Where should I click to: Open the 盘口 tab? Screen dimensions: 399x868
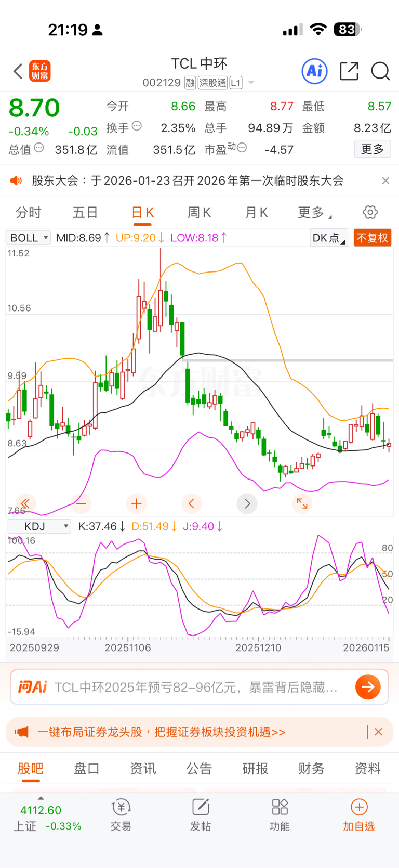(87, 768)
